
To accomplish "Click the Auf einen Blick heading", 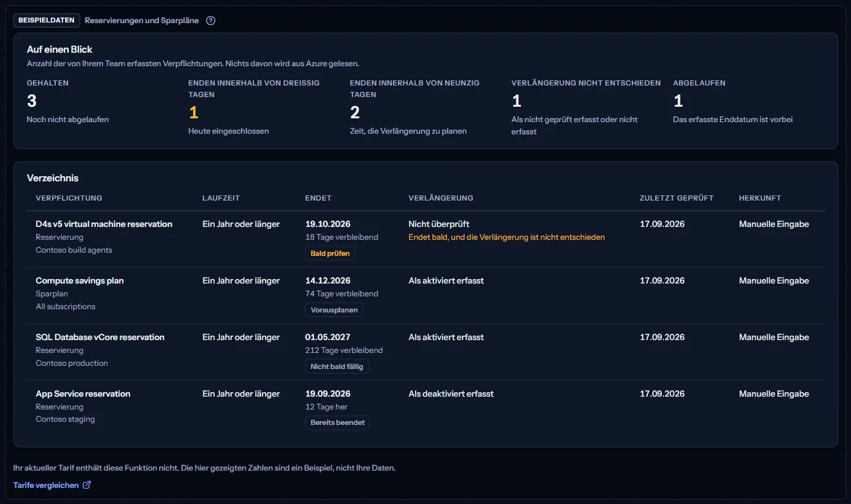I will click(x=60, y=50).
